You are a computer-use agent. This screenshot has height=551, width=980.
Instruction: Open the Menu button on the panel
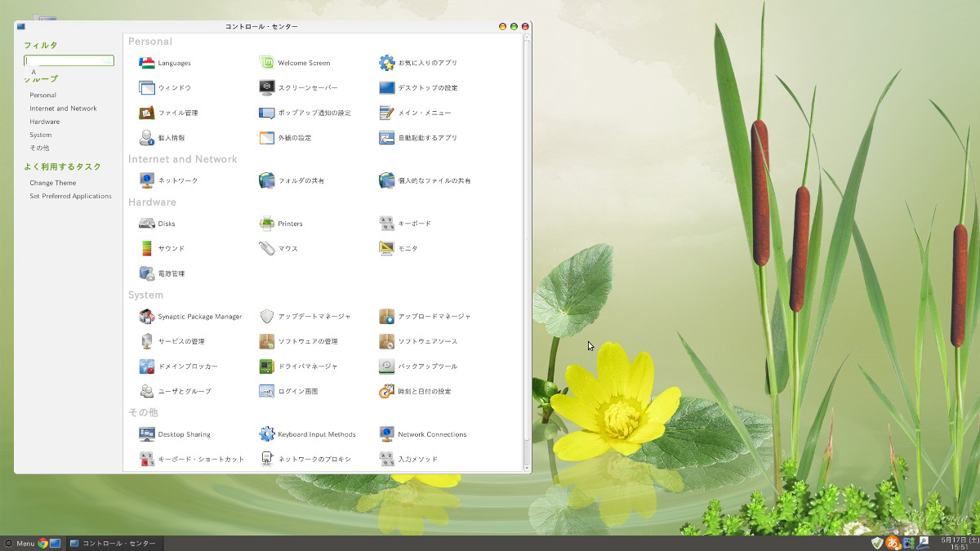[x=20, y=543]
